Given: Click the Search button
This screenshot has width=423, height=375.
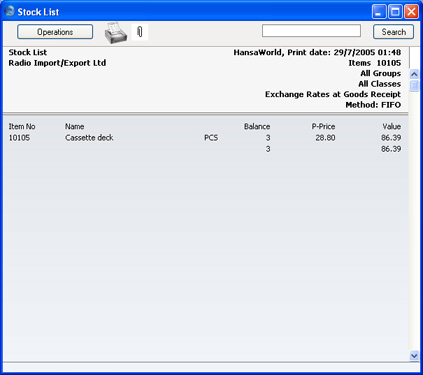Looking at the screenshot, I should [393, 32].
